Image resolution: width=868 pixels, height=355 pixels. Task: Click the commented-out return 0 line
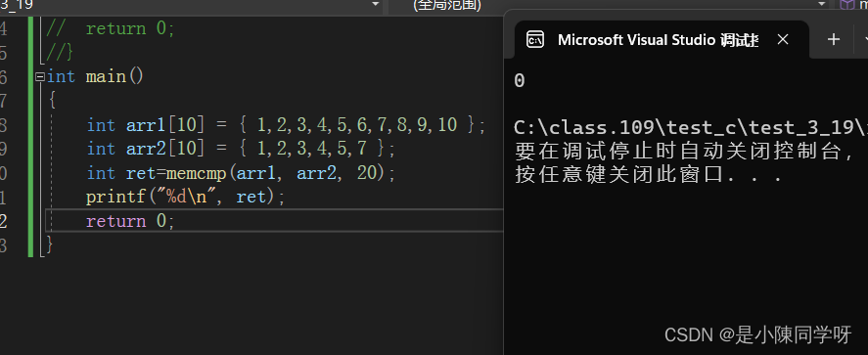111,28
